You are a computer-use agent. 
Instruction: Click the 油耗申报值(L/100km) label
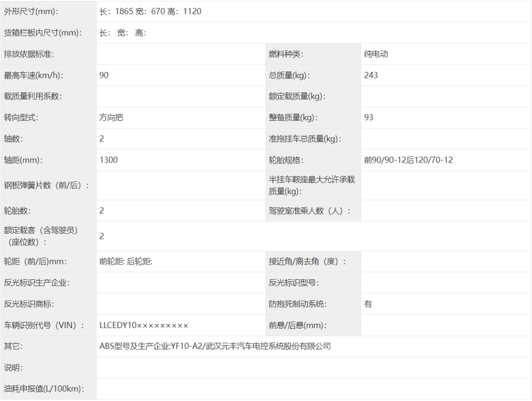(44, 389)
